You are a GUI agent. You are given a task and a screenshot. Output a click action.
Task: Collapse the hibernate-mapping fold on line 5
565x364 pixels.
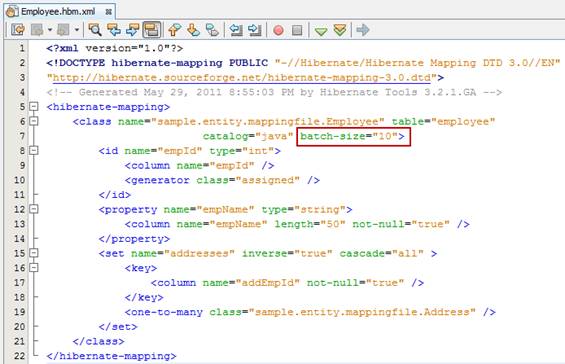click(x=34, y=106)
